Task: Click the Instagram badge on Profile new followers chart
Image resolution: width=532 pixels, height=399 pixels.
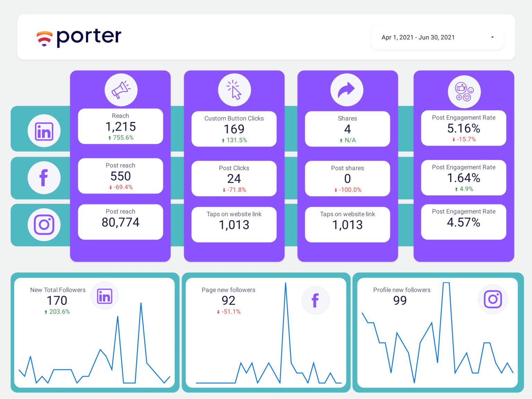Action: (x=493, y=299)
